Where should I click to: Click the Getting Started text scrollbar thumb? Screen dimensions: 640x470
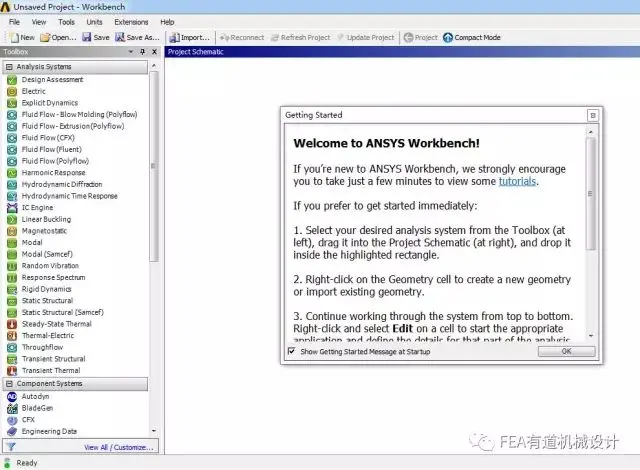pyautogui.click(x=590, y=193)
